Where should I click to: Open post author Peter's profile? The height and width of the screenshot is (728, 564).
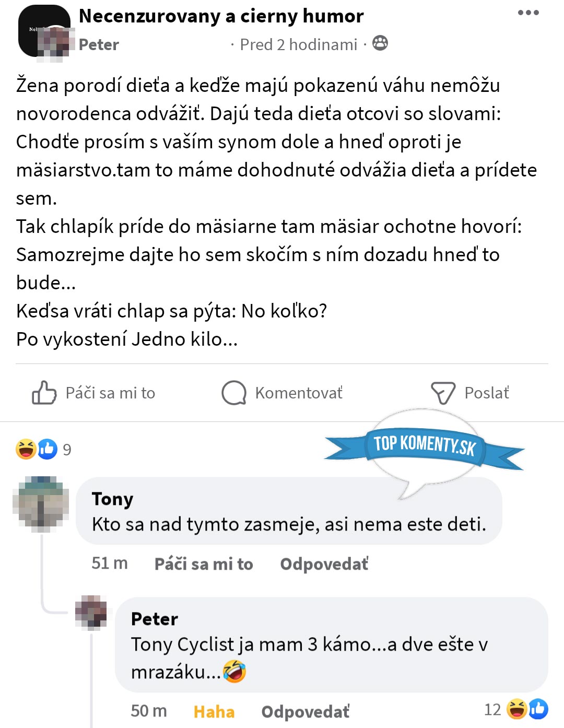pyautogui.click(x=99, y=44)
